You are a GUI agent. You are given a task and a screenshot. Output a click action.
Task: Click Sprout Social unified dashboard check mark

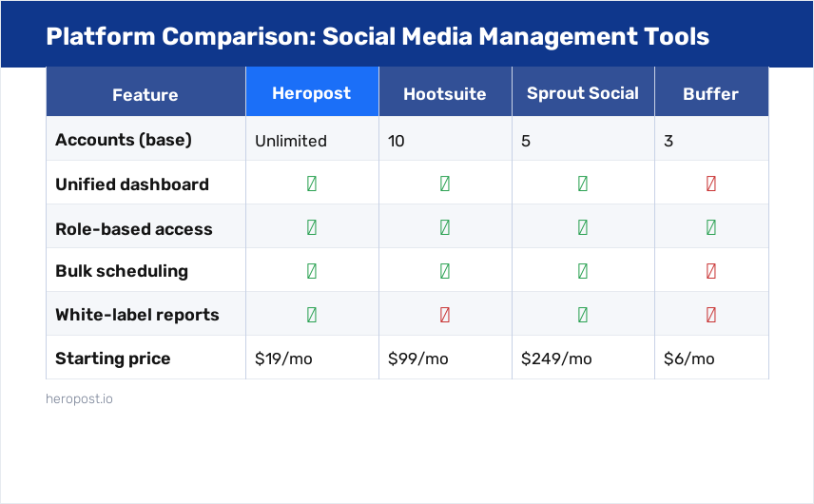[583, 184]
